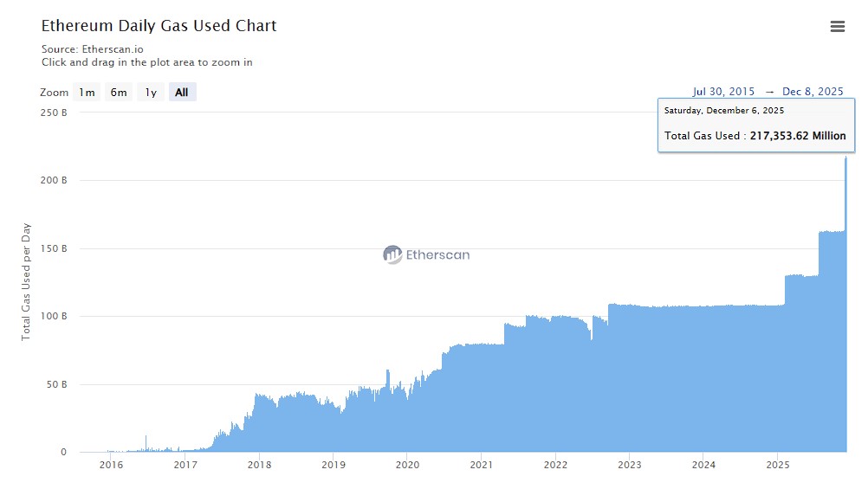Click the Dec 6, 2025 gas tooltip
Viewport: 868px width, 489px height.
coord(753,125)
